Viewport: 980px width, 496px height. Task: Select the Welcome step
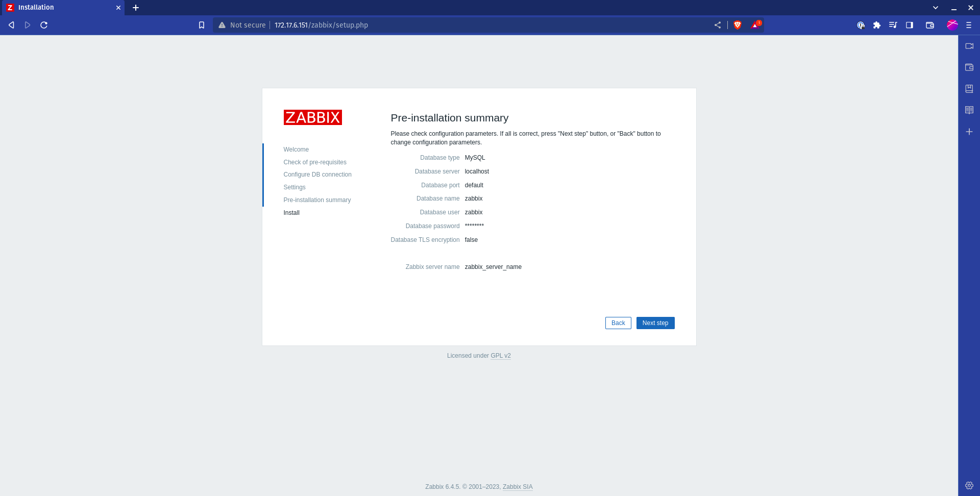click(296, 150)
